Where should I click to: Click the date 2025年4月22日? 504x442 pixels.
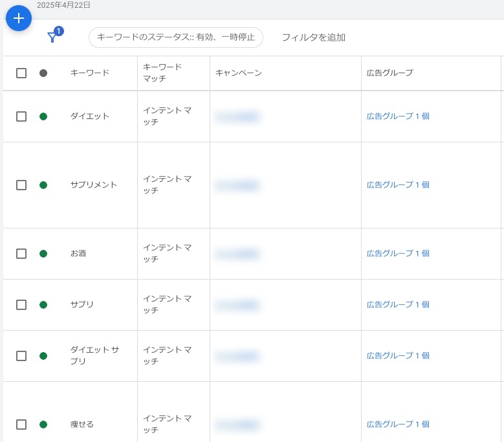63,5
